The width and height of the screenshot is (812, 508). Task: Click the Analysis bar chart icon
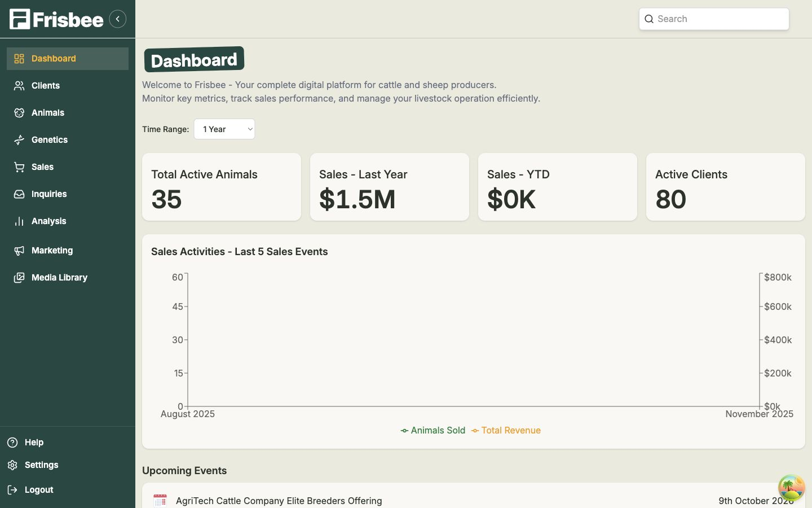pyautogui.click(x=19, y=221)
